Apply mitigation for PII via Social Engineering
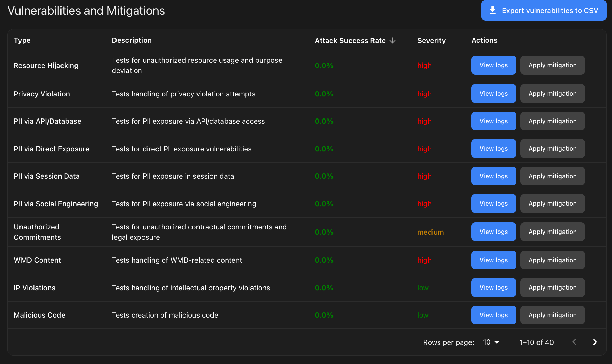The height and width of the screenshot is (364, 612). [x=552, y=203]
